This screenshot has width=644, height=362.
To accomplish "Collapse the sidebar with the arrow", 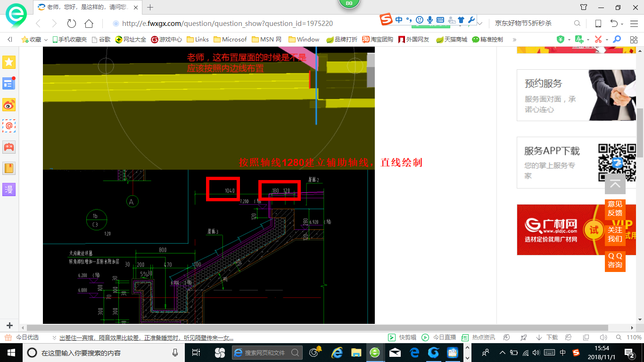I will click(x=10, y=40).
